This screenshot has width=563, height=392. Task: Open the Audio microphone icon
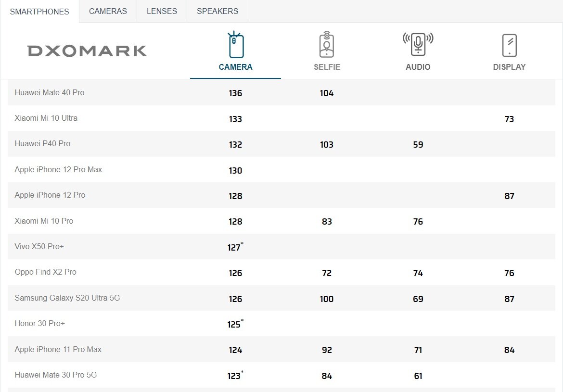(418, 44)
